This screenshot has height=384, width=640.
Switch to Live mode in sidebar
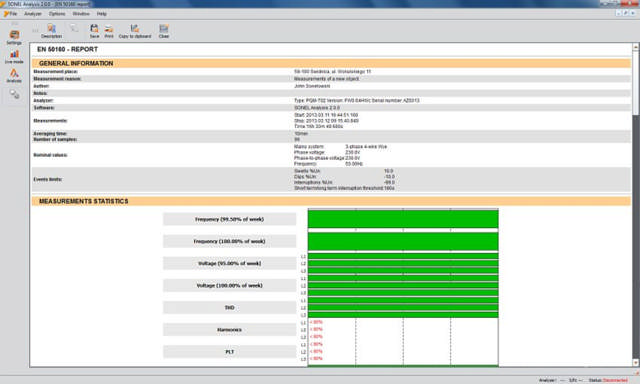click(14, 57)
